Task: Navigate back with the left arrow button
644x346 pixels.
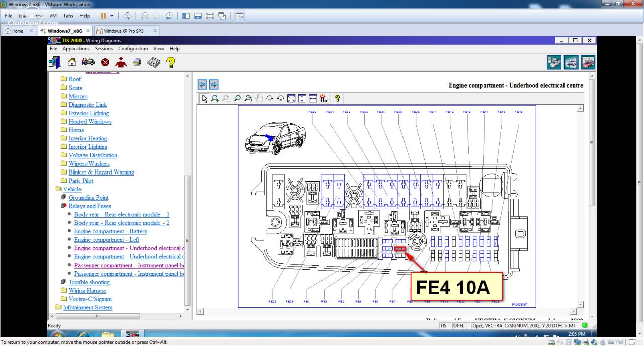Action: click(202, 84)
